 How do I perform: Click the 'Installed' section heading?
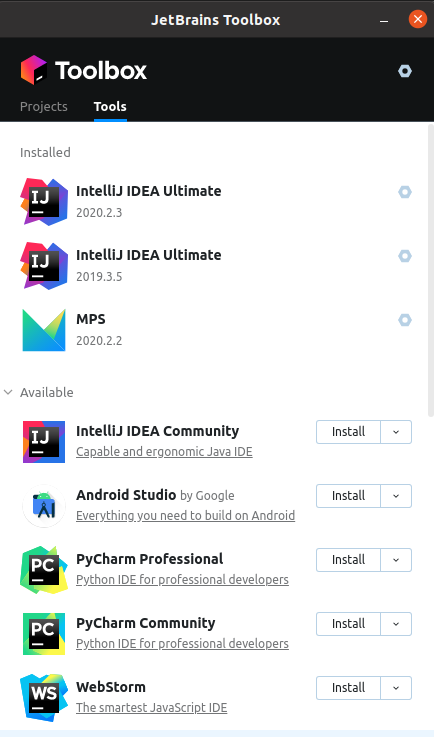click(x=45, y=152)
